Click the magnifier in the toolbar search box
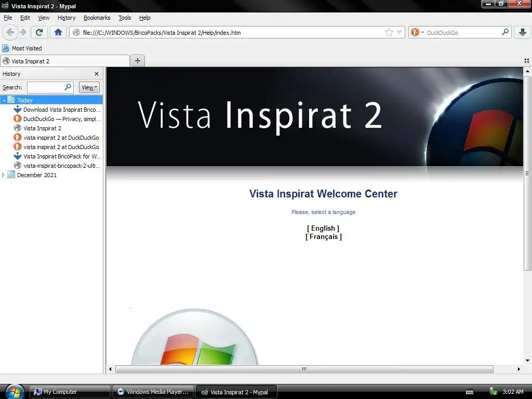Screen dimensions: 532x399 point(505,32)
